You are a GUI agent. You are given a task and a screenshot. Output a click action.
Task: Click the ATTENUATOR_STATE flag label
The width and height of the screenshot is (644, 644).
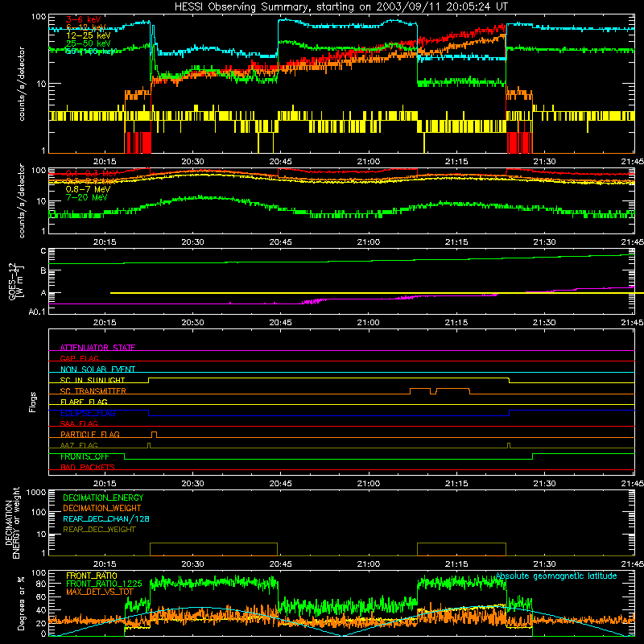(97, 348)
